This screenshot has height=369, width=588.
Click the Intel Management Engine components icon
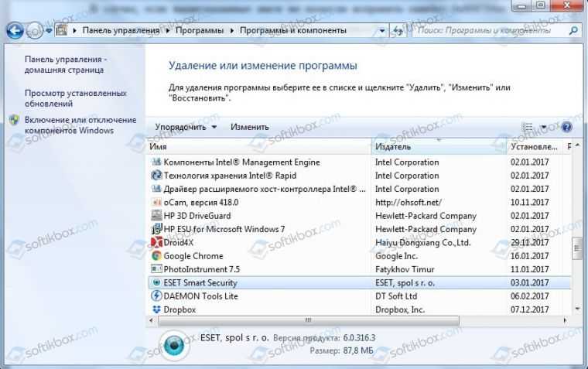click(156, 162)
